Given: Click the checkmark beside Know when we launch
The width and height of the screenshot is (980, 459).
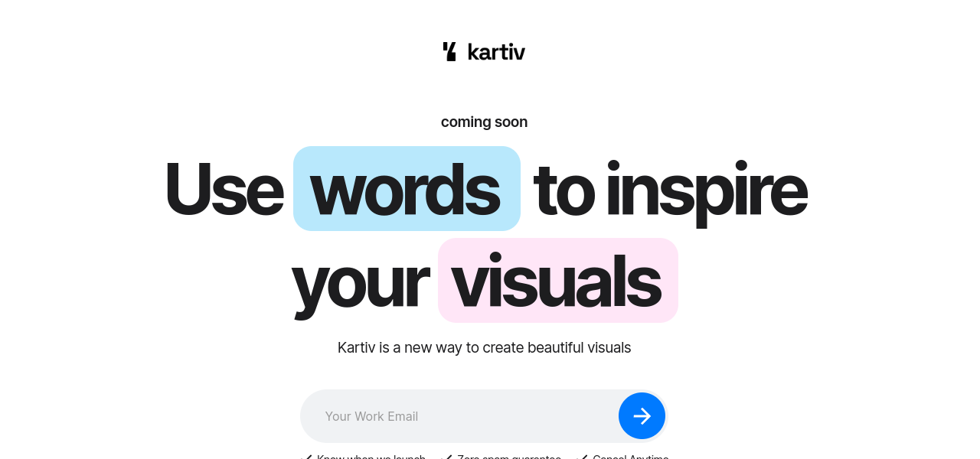Looking at the screenshot, I should [308, 457].
